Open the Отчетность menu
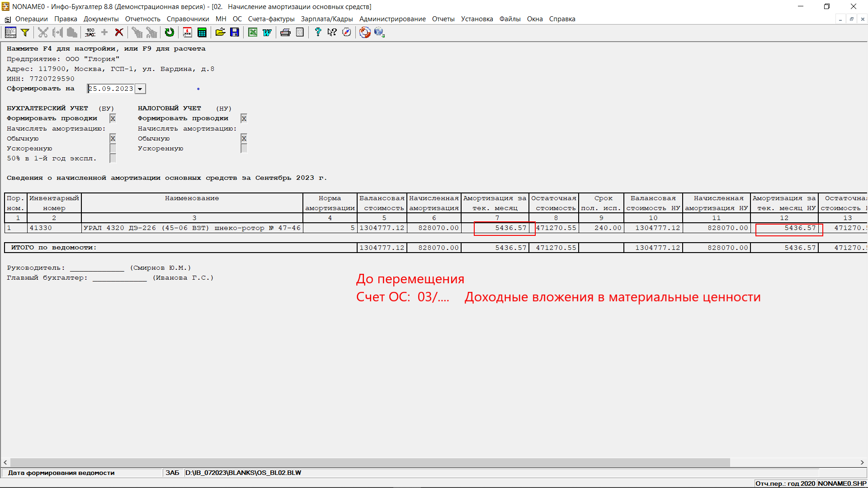The width and height of the screenshot is (868, 488). tap(142, 19)
